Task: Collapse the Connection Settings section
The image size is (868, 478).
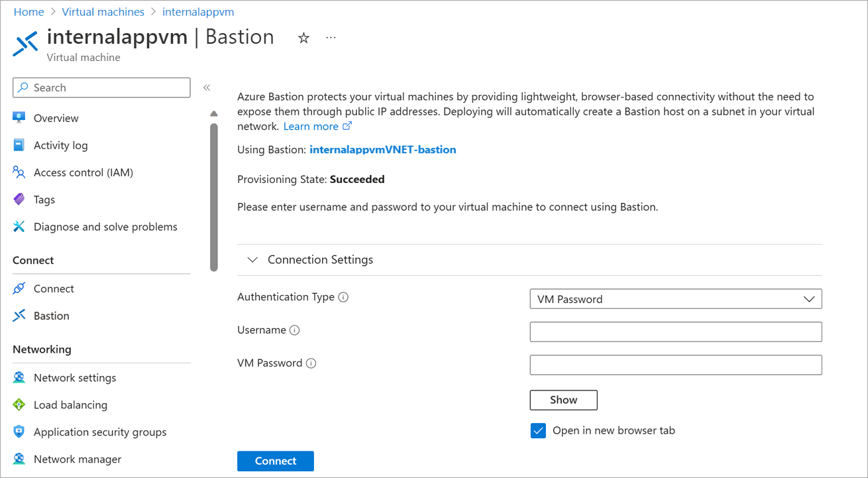Action: point(252,260)
